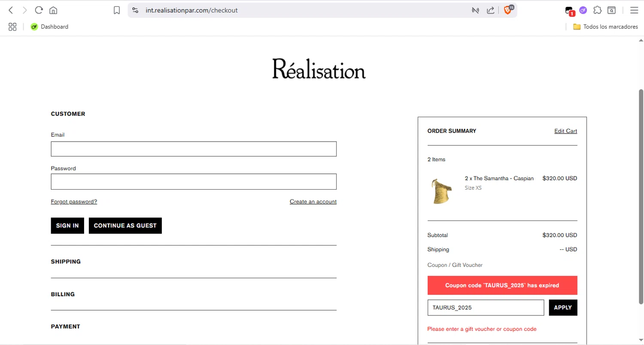Image resolution: width=644 pixels, height=345 pixels.
Task: Open the browser home page icon
Action: coord(53,10)
